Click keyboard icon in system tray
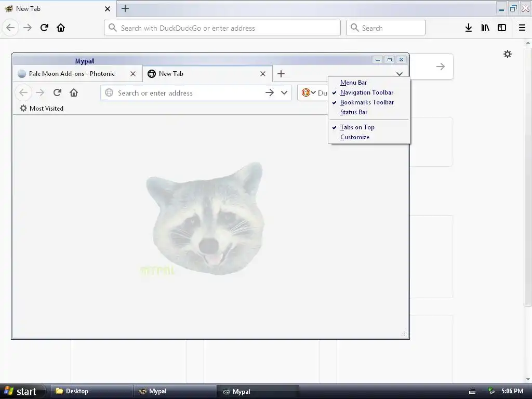Image resolution: width=532 pixels, height=399 pixels. 472,392
